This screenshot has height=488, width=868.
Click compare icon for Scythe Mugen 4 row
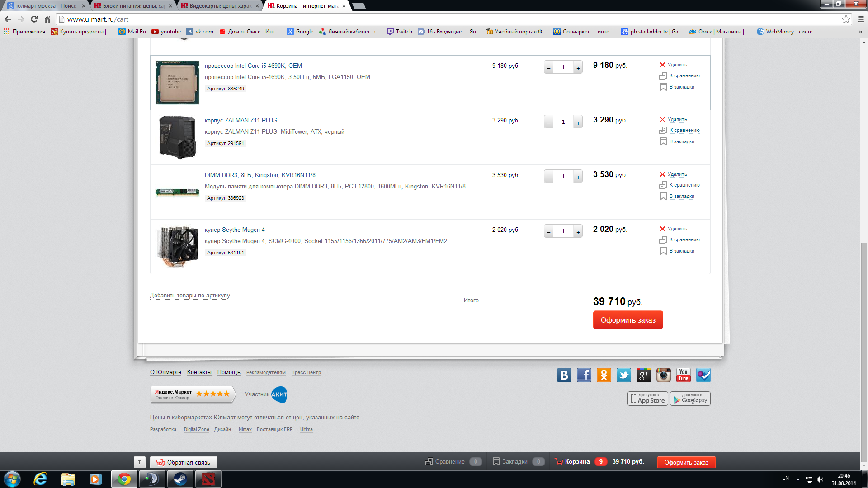coord(663,239)
